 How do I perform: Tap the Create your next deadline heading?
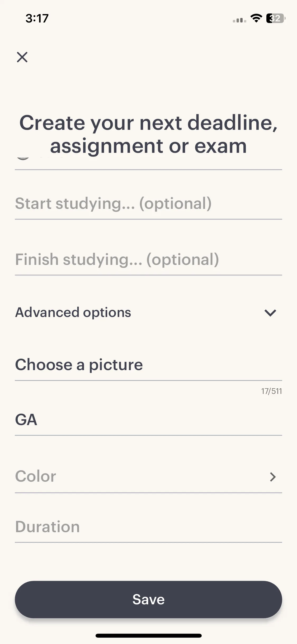point(148,134)
